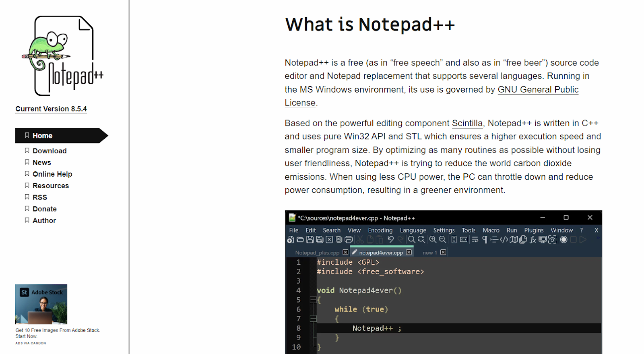
Task: Click the indent guide toolbar icon
Action: [494, 239]
